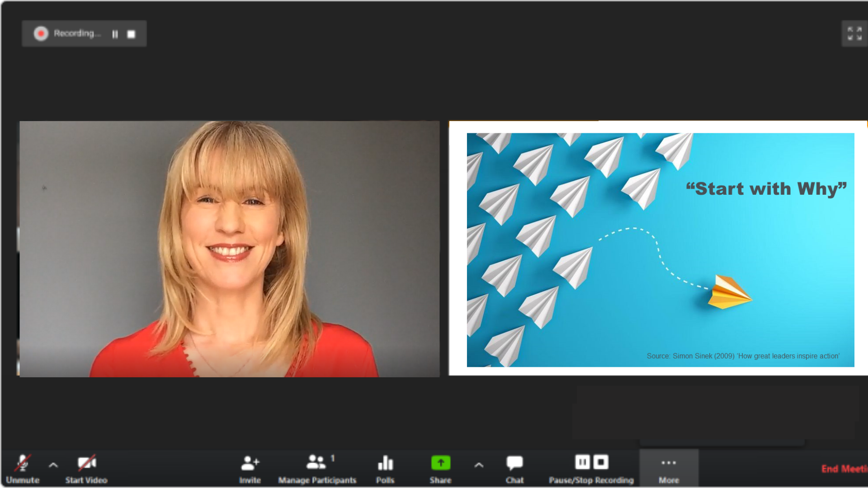Click the red recording dot icon
Image resolution: width=868 pixels, height=488 pixels.
coord(41,33)
